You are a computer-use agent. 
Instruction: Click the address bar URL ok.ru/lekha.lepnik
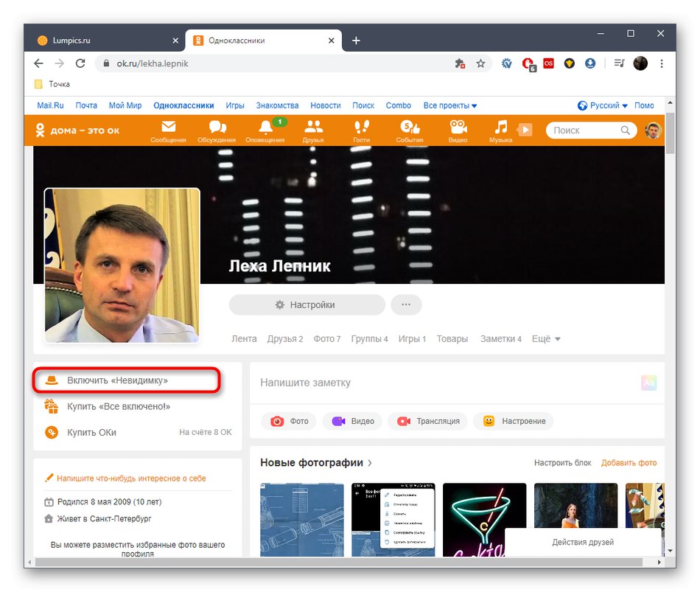click(153, 63)
